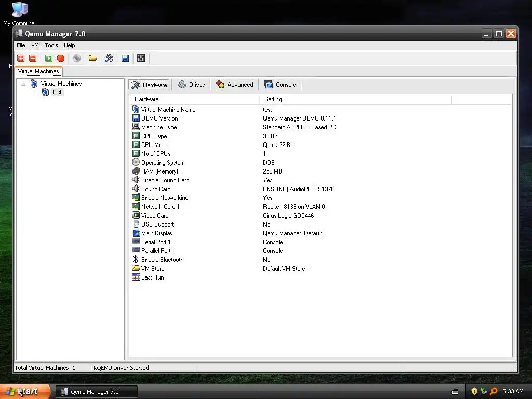Open the VM menu
The height and width of the screenshot is (399, 532).
click(35, 45)
